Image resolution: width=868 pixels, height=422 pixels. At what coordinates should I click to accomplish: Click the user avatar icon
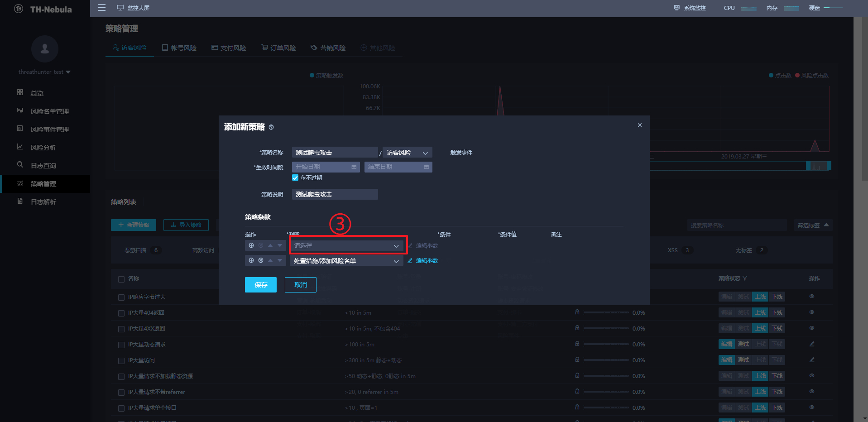[x=44, y=48]
